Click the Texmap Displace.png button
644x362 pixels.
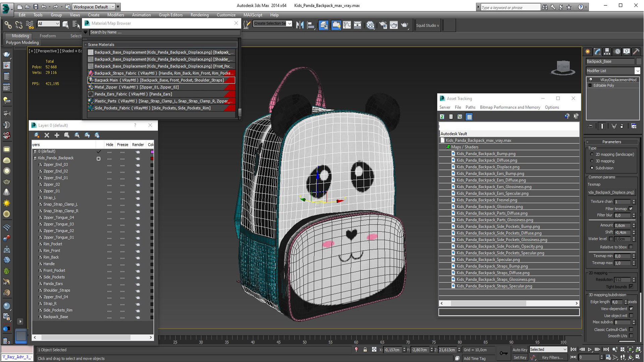[x=611, y=192]
